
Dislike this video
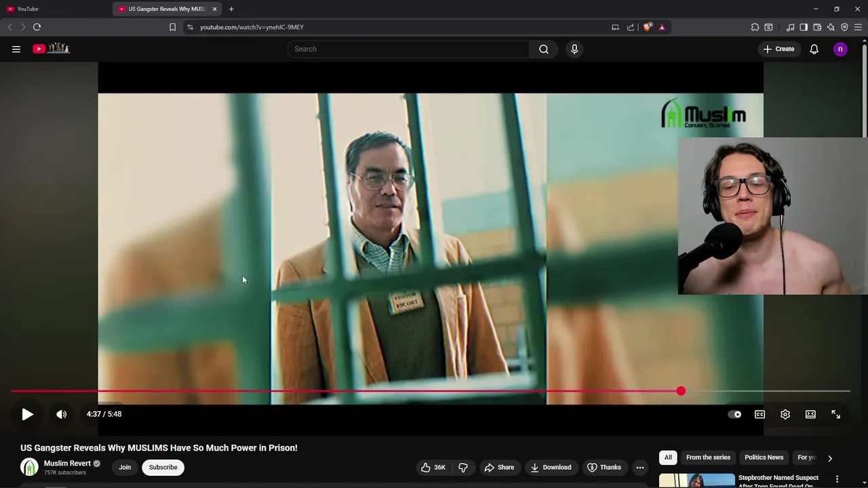(464, 467)
